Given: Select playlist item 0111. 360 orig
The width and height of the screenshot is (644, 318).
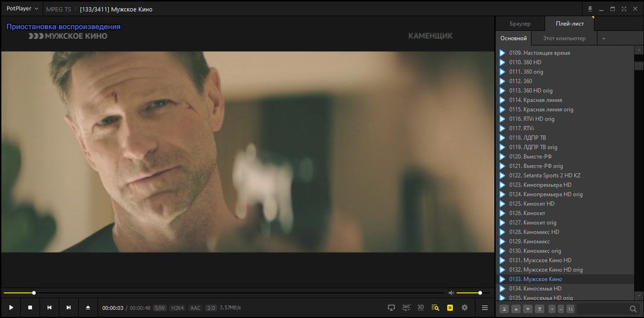Looking at the screenshot, I should click(x=565, y=72).
